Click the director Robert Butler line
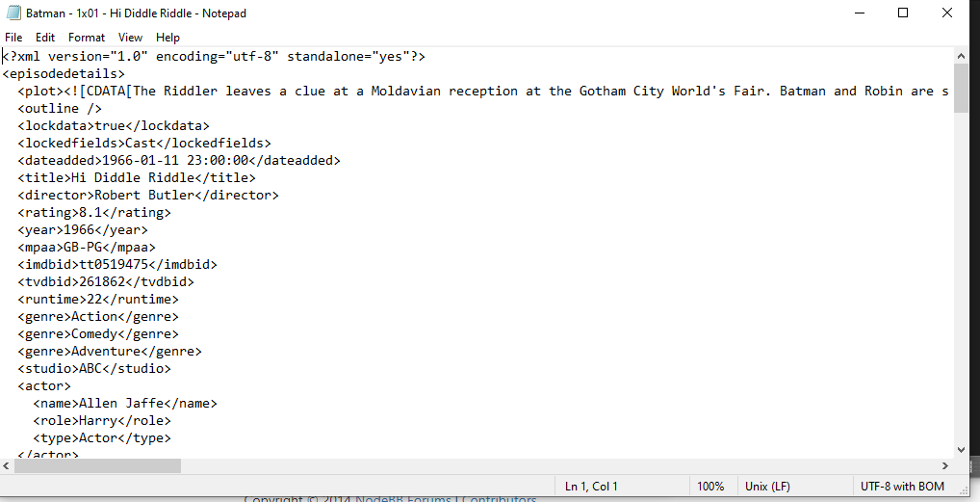Screen dimensions: 980x502 tap(148, 196)
